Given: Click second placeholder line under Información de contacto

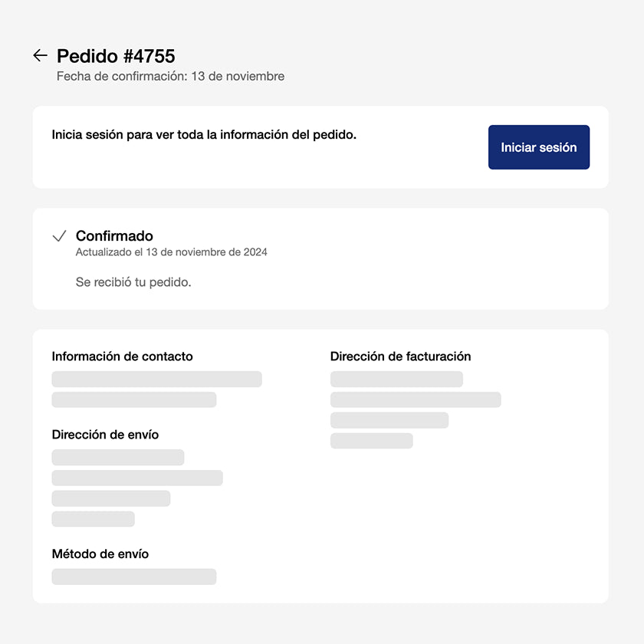Looking at the screenshot, I should click(134, 400).
